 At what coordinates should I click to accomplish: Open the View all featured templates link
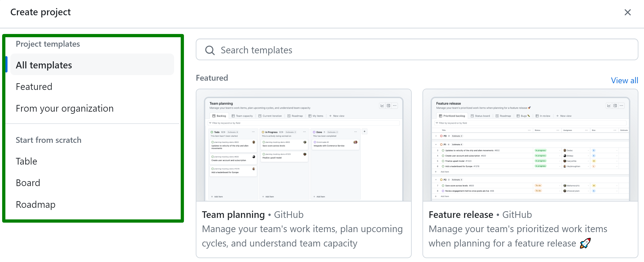pos(624,81)
